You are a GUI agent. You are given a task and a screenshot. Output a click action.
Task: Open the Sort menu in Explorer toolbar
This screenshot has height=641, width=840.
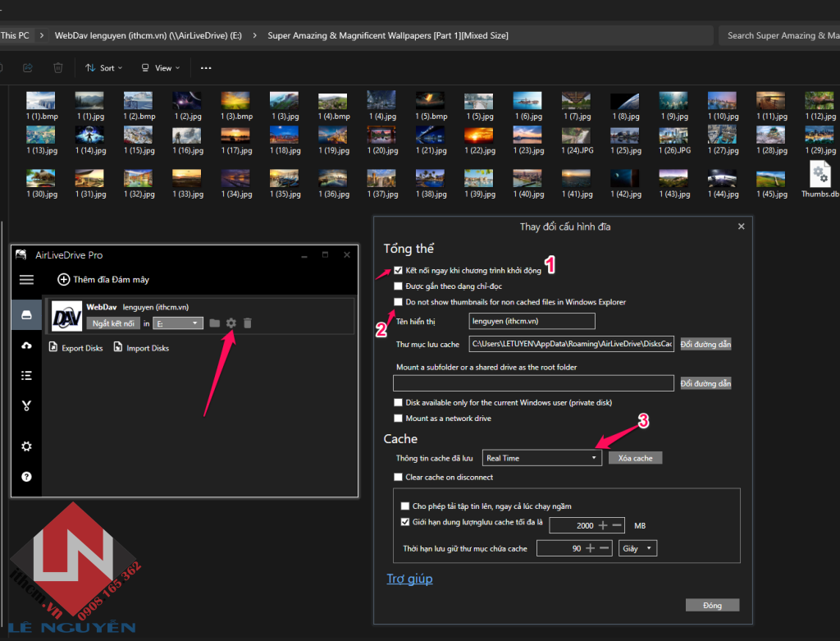tap(104, 68)
